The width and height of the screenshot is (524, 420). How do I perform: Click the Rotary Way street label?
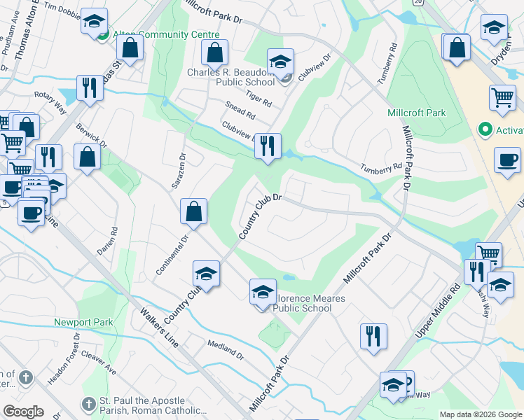pos(50,103)
